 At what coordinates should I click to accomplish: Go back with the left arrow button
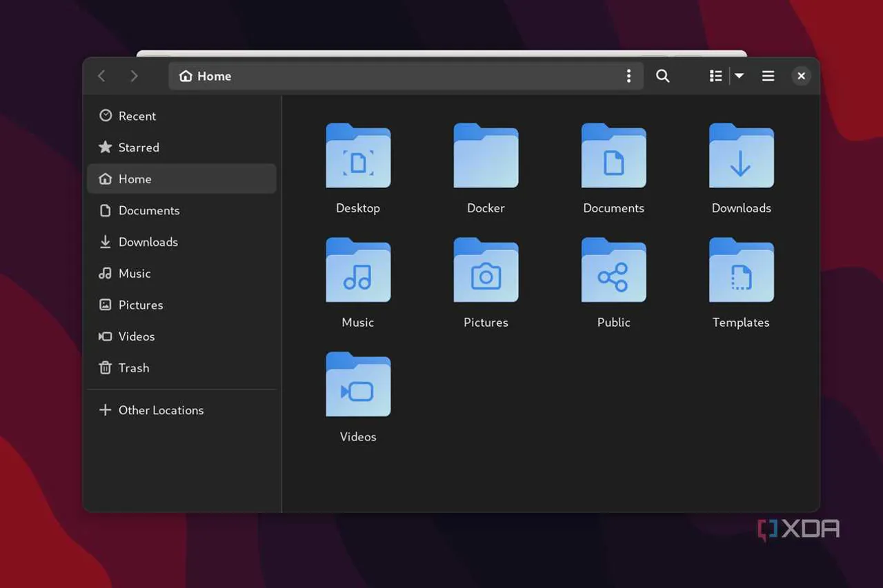[102, 76]
